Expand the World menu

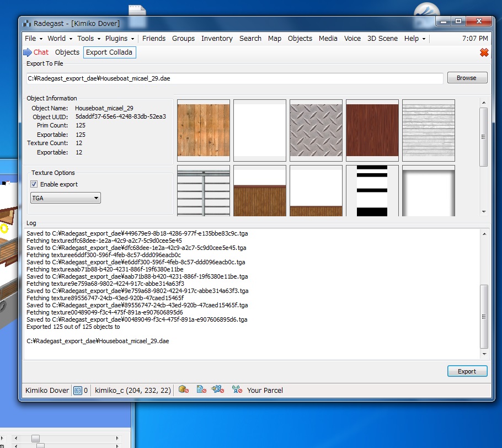click(60, 39)
